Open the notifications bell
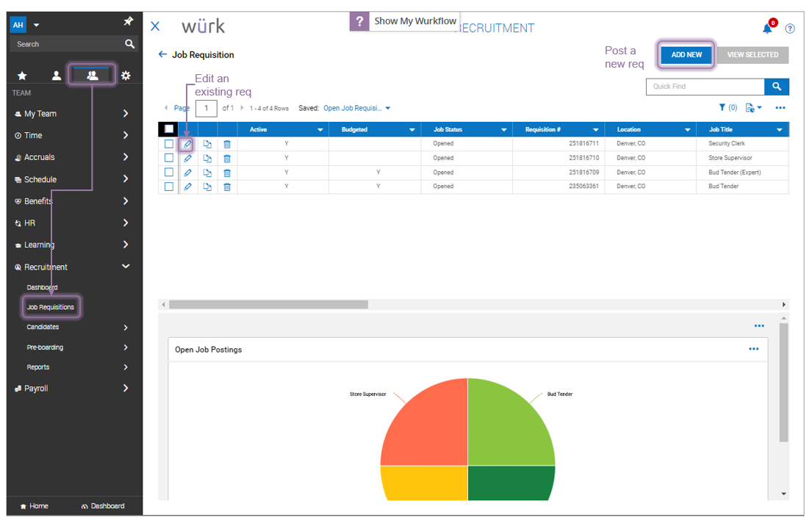812x523 pixels. pyautogui.click(x=767, y=29)
